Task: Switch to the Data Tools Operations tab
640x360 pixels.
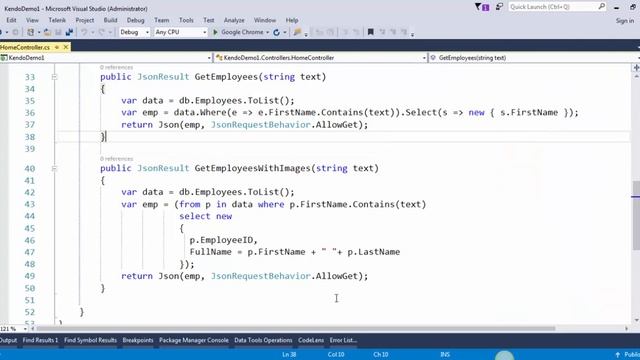Action: pyautogui.click(x=263, y=340)
